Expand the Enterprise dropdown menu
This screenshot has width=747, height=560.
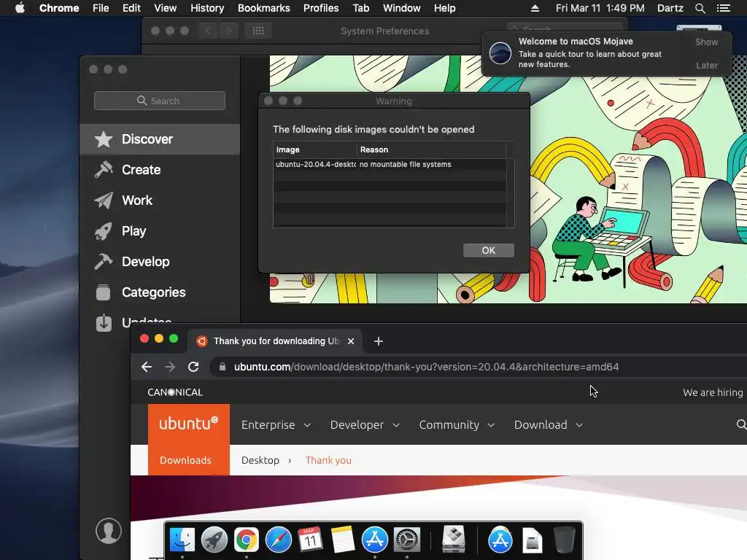click(276, 425)
